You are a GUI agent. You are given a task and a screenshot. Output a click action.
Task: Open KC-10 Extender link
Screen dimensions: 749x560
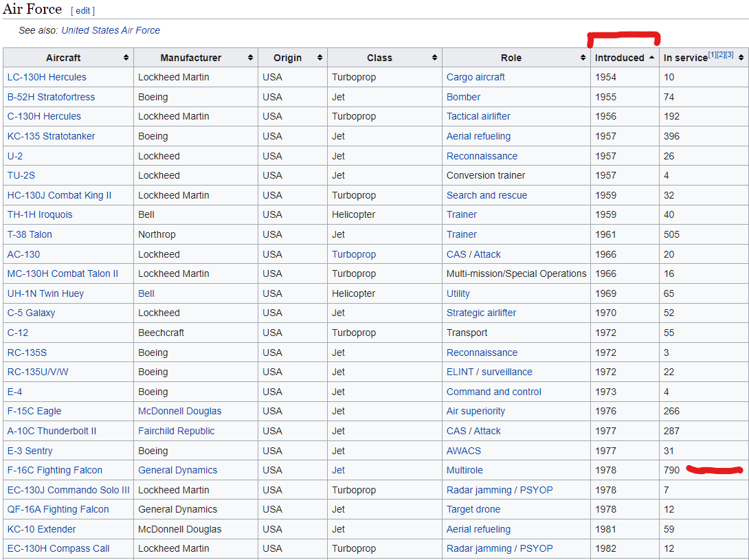(x=41, y=529)
